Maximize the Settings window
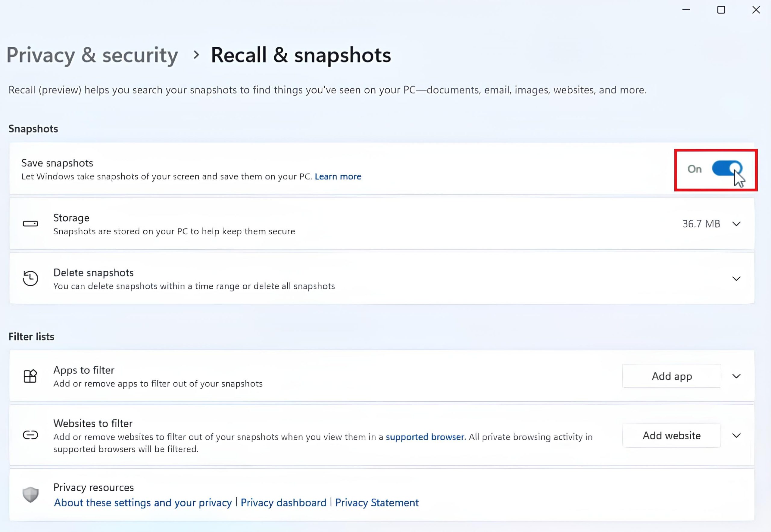 pyautogui.click(x=721, y=10)
